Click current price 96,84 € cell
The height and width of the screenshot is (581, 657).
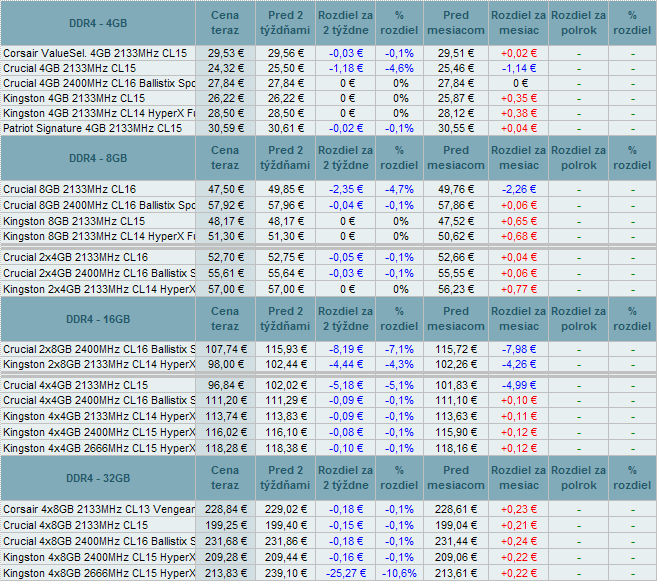[226, 385]
